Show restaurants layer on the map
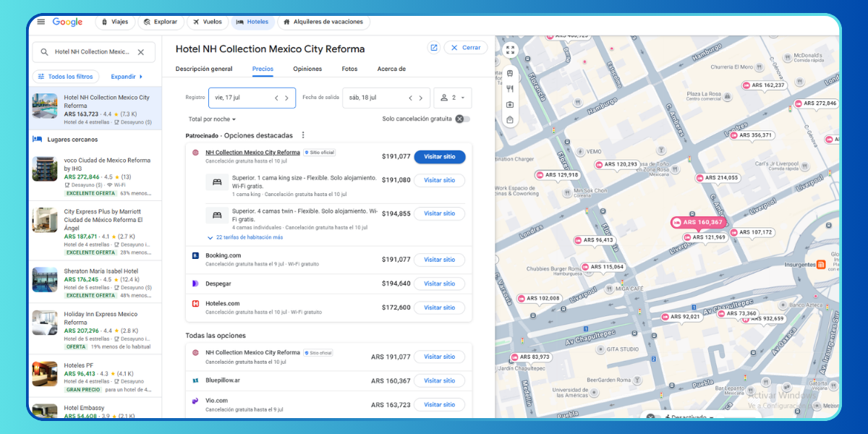The width and height of the screenshot is (868, 434). [x=510, y=89]
